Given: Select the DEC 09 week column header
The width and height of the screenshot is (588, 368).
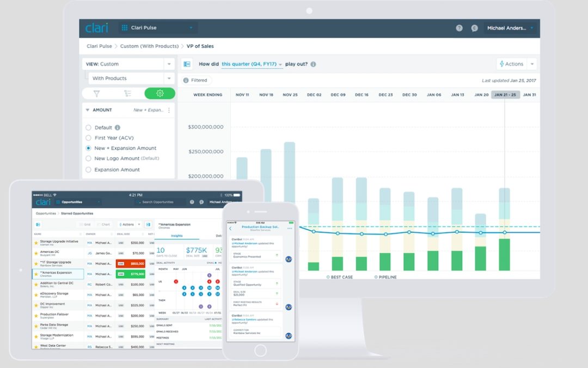Looking at the screenshot, I should pos(338,95).
